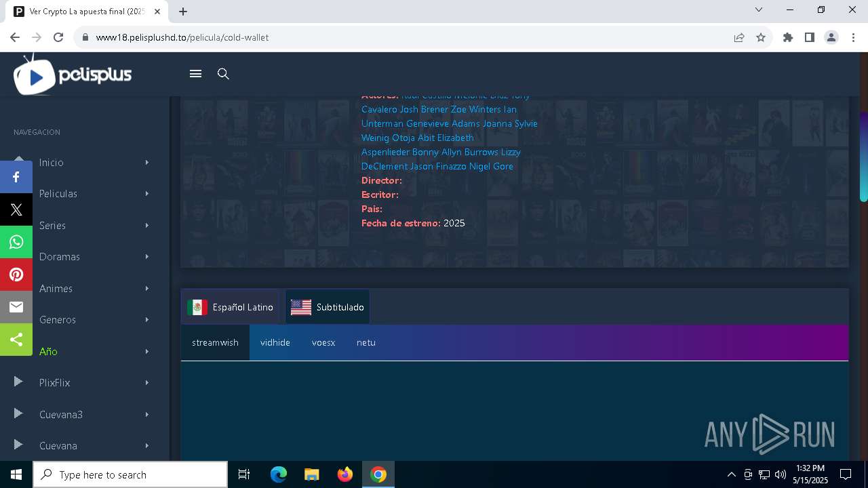Screen dimensions: 868x488
Task: Expand the Peliculas submenu arrow
Action: 146,194
